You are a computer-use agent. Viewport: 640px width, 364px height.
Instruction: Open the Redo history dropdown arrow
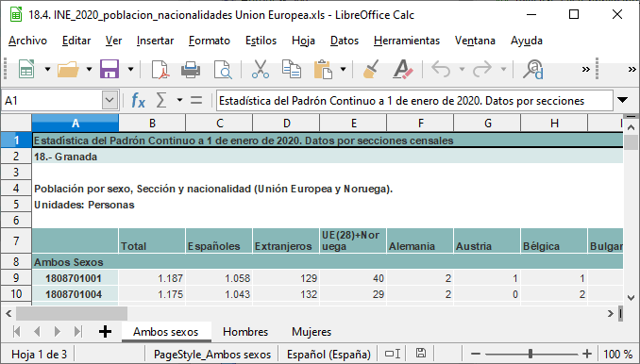pyautogui.click(x=504, y=69)
